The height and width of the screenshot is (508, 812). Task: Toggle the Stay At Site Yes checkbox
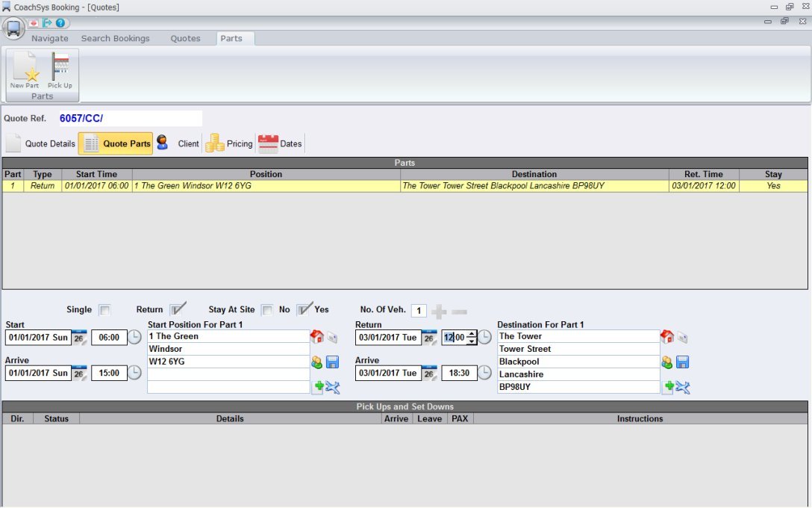pyautogui.click(x=304, y=310)
